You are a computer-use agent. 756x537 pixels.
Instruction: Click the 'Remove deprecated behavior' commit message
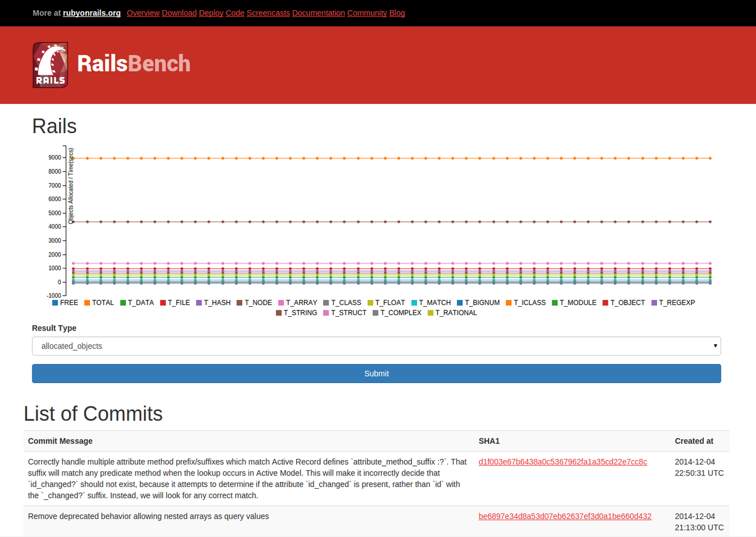[x=149, y=517]
